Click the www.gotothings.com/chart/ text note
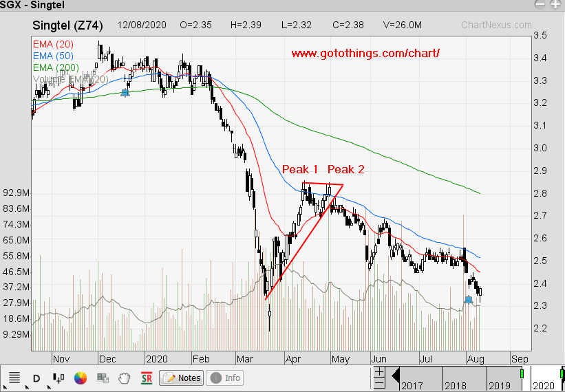The image size is (565, 392). (x=365, y=54)
